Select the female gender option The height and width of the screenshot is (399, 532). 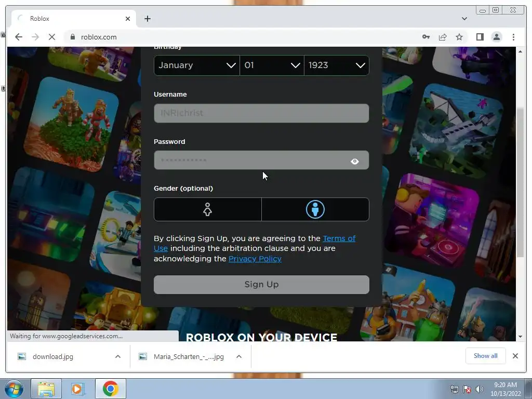[x=208, y=209]
